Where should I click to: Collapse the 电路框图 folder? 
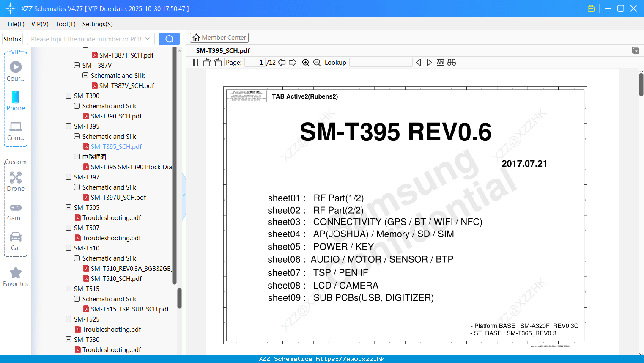pyautogui.click(x=77, y=157)
